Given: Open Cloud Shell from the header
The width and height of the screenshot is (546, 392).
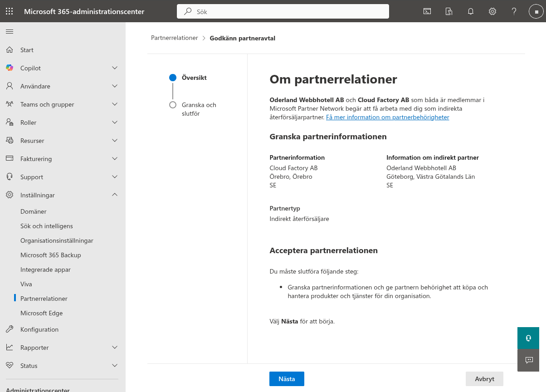Looking at the screenshot, I should click(427, 11).
